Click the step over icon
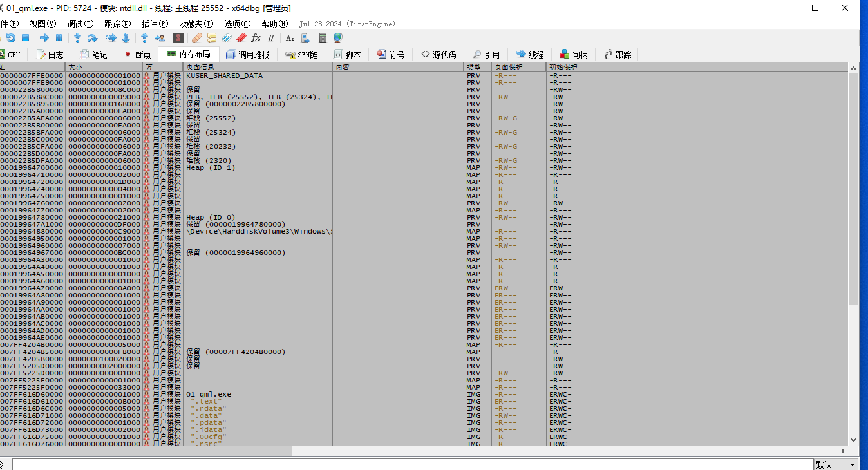868x470 pixels. pyautogui.click(x=92, y=38)
